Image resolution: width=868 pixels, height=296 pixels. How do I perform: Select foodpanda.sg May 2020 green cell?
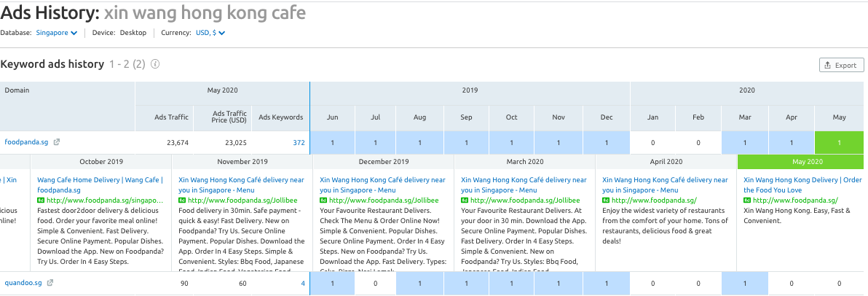click(839, 143)
